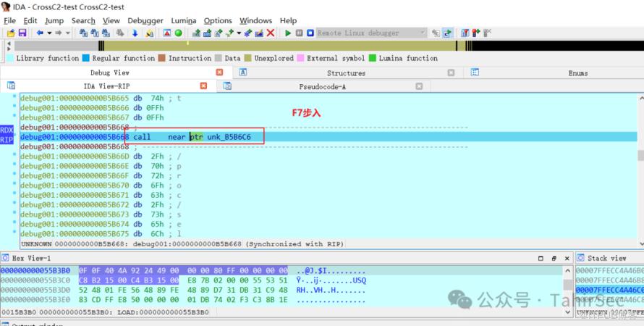The image size is (644, 326).
Task: Close the IDA View-RIP tab
Action: (203, 86)
